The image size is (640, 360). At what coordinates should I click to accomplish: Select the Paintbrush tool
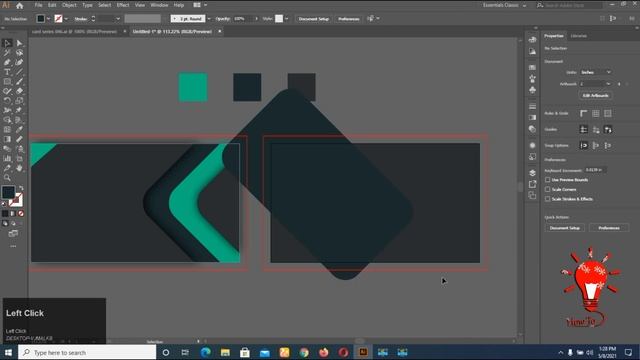pyautogui.click(x=19, y=82)
